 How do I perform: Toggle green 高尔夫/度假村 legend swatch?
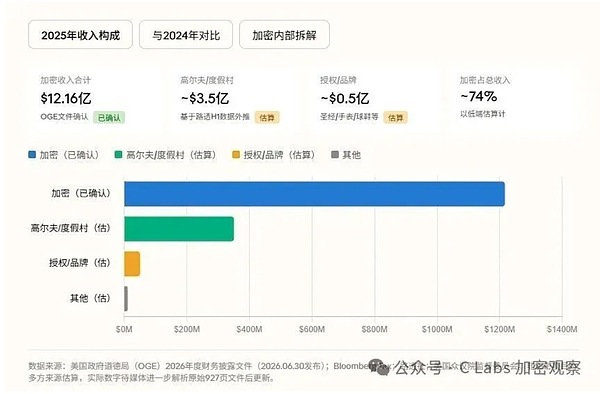click(x=118, y=155)
